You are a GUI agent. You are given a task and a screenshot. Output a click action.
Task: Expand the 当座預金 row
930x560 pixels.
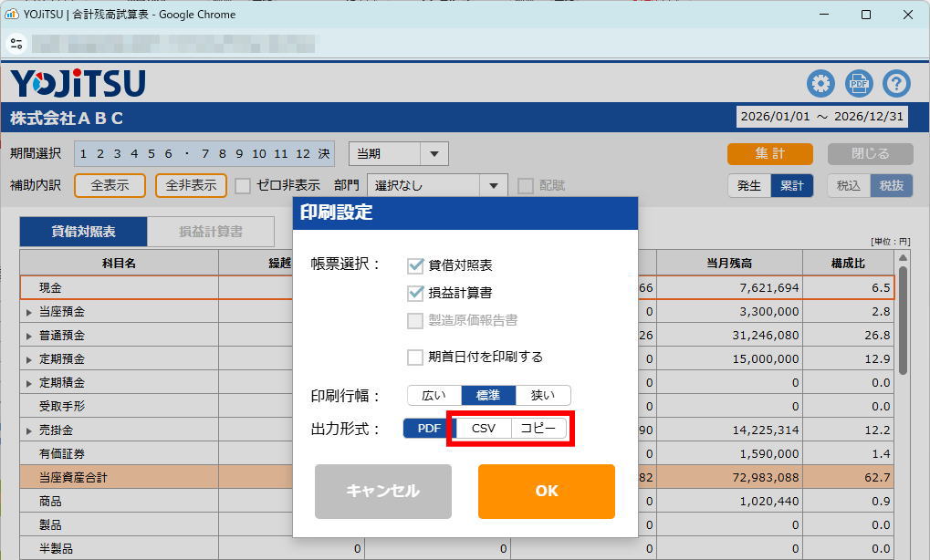click(x=29, y=312)
